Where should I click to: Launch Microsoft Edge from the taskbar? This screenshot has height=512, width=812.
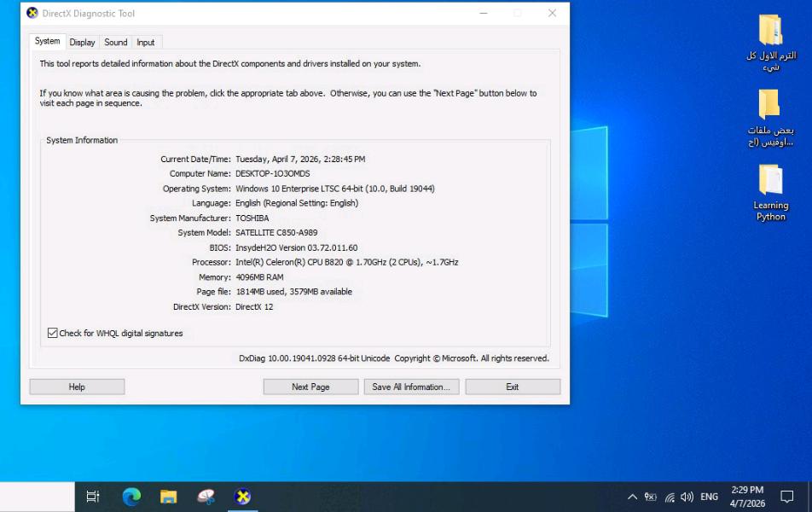point(131,497)
